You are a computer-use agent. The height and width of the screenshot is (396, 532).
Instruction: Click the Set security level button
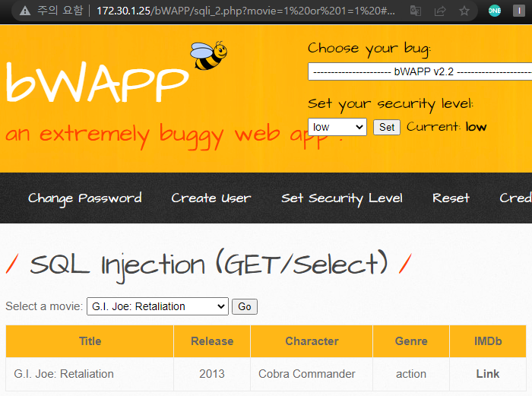click(x=387, y=127)
